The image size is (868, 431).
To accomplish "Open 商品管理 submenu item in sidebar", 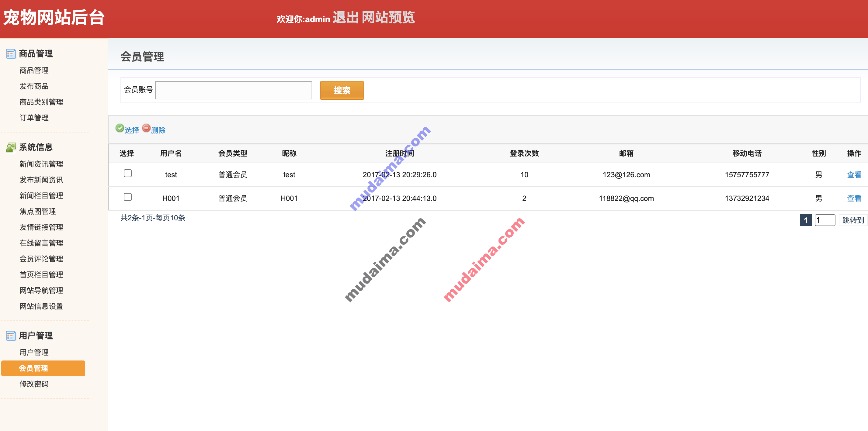I will (x=34, y=71).
